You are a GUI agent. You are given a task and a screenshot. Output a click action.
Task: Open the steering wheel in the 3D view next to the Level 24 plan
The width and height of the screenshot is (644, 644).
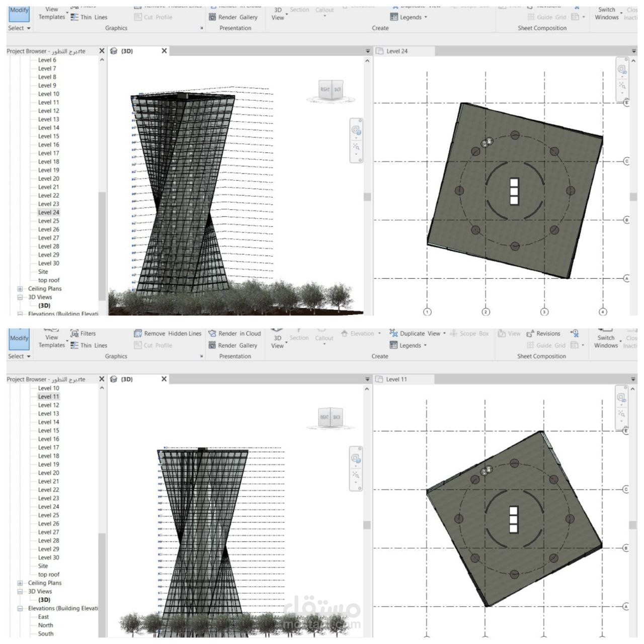pyautogui.click(x=356, y=131)
